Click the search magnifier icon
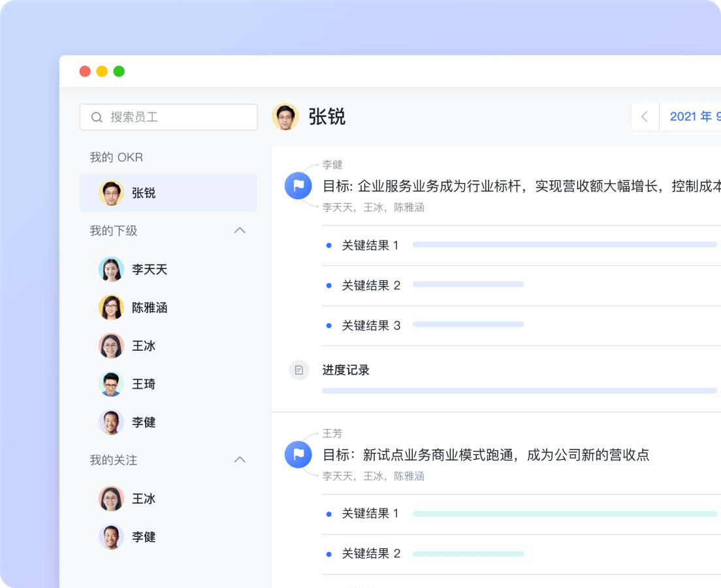The height and width of the screenshot is (588, 721). [97, 118]
